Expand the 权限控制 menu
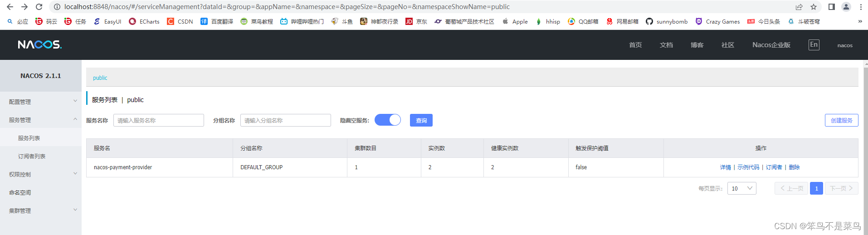868x235 pixels. (x=41, y=174)
